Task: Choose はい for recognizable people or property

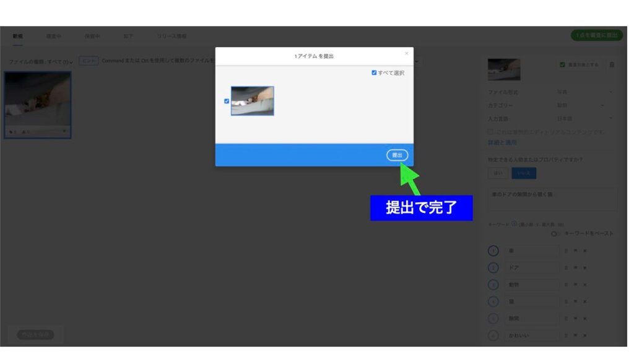Action: tap(498, 173)
